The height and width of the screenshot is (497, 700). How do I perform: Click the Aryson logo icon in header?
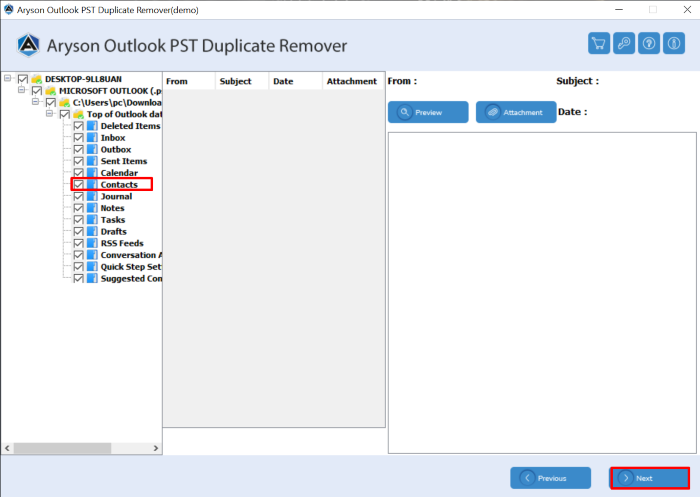coord(29,45)
